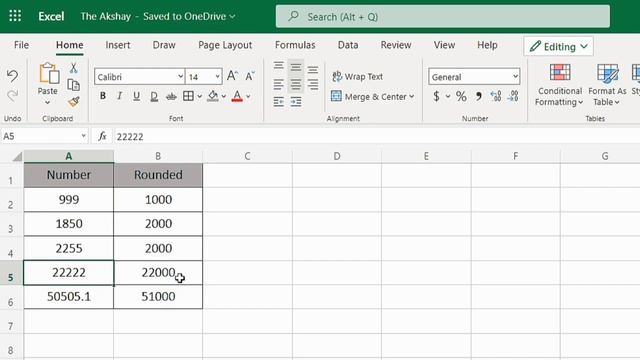This screenshot has height=360, width=640.
Task: Align text to bottom
Action: point(313,70)
